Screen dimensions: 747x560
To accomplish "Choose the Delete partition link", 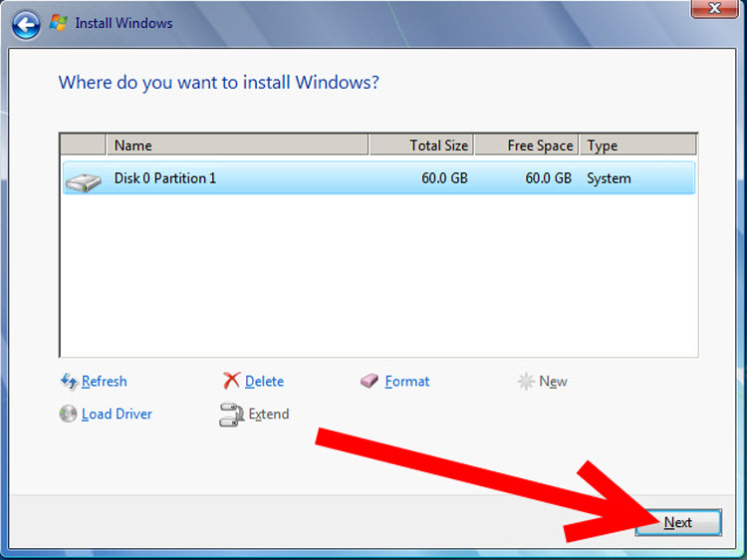I will [264, 382].
